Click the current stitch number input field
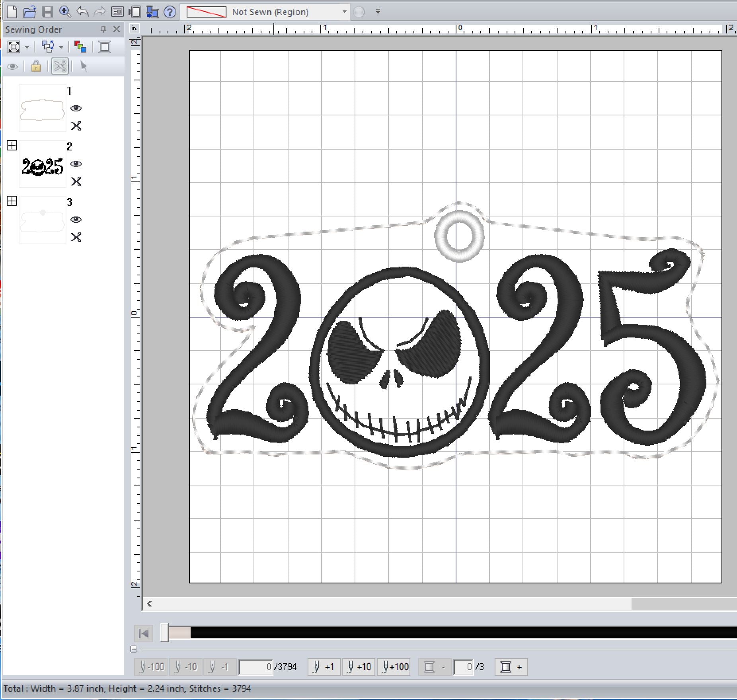 (256, 667)
